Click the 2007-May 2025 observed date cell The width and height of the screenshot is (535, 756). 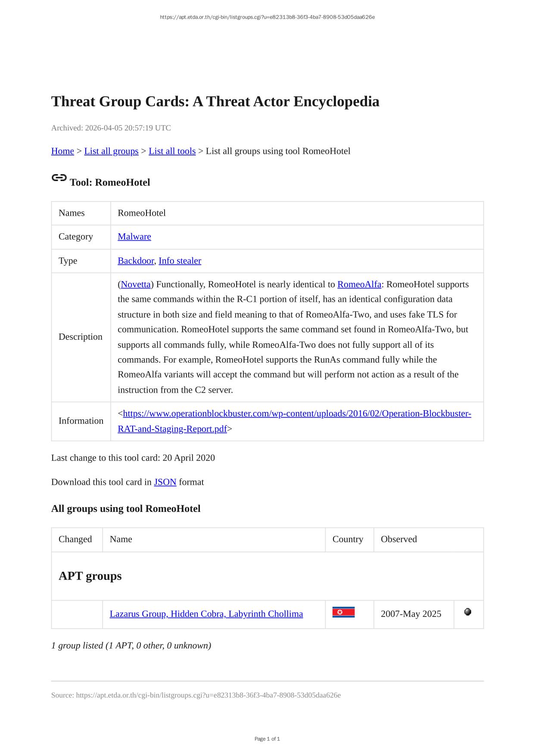coord(411,614)
